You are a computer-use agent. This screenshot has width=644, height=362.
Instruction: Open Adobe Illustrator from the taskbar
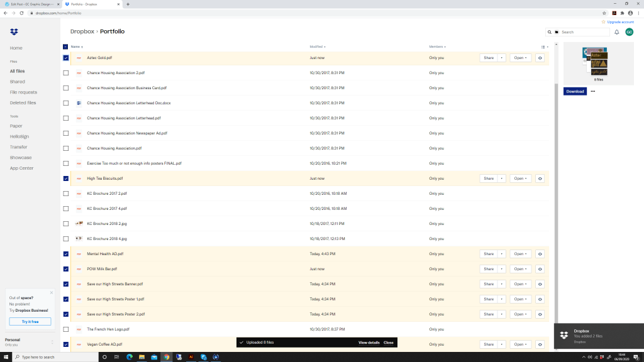[x=191, y=357]
